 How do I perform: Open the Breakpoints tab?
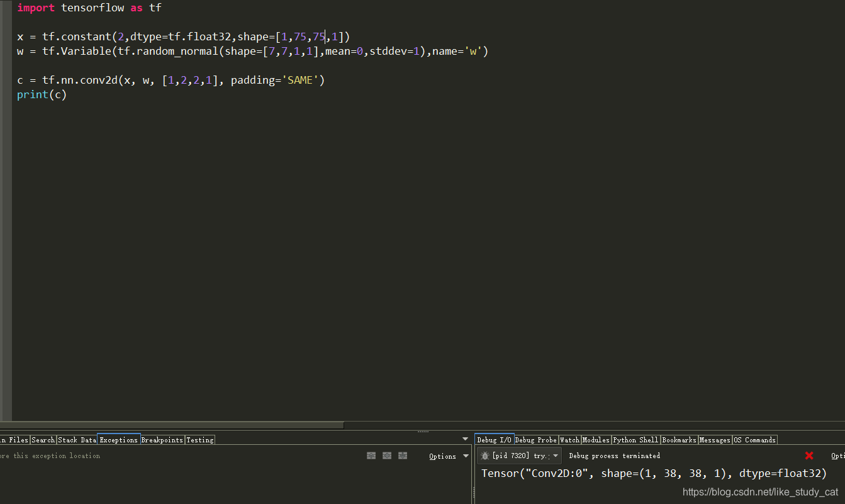click(162, 440)
